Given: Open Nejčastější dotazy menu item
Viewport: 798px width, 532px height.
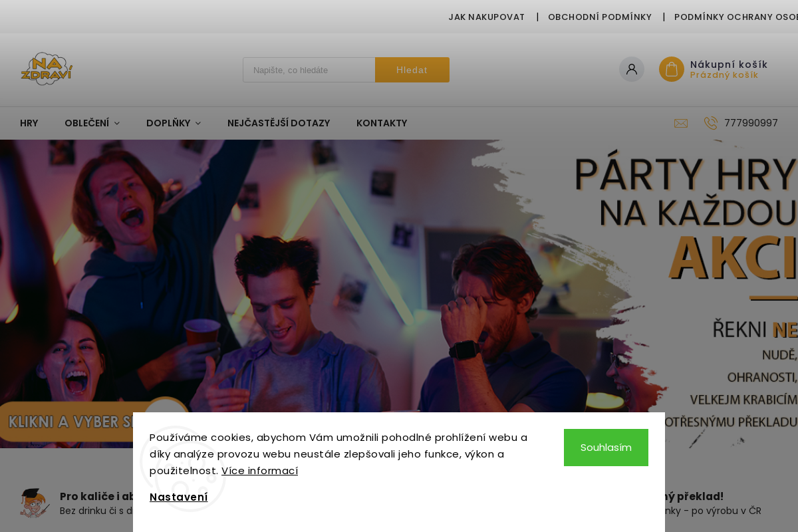Looking at the screenshot, I should (x=279, y=123).
